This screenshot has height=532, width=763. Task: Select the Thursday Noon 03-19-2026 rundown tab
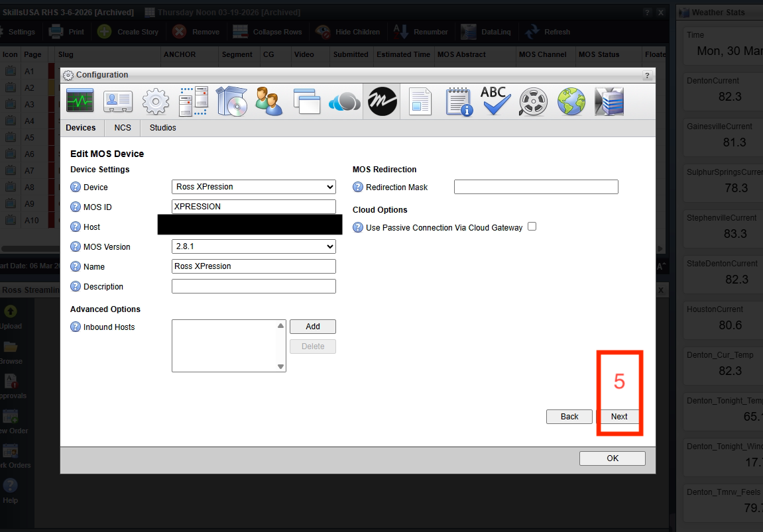pyautogui.click(x=222, y=13)
